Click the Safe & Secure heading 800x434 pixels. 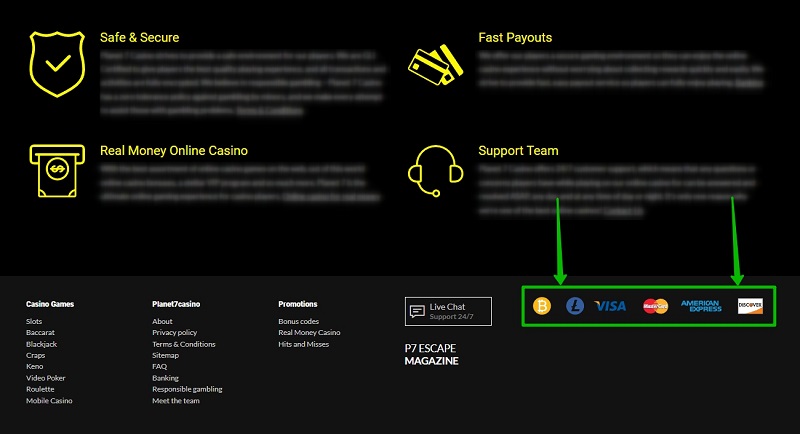pyautogui.click(x=139, y=38)
